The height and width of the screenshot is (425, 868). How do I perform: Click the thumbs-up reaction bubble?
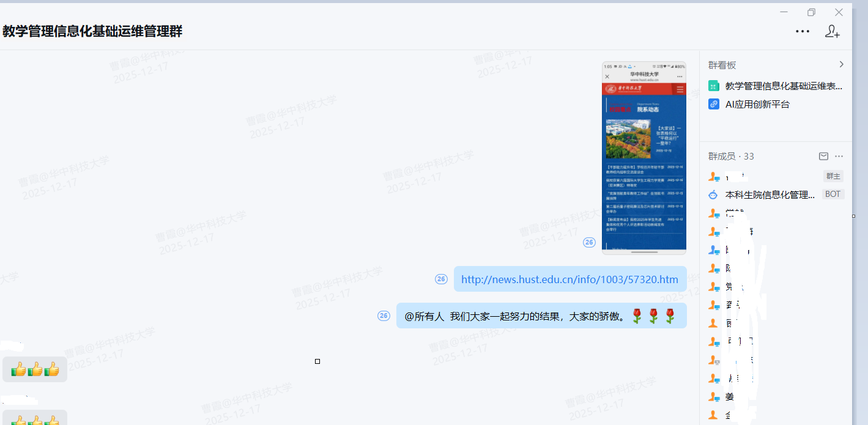point(35,369)
